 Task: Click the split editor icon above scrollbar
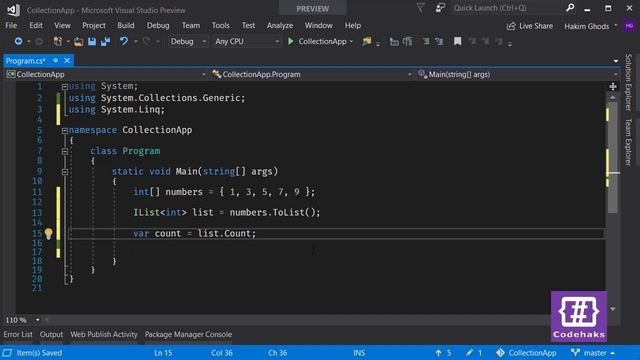(613, 87)
